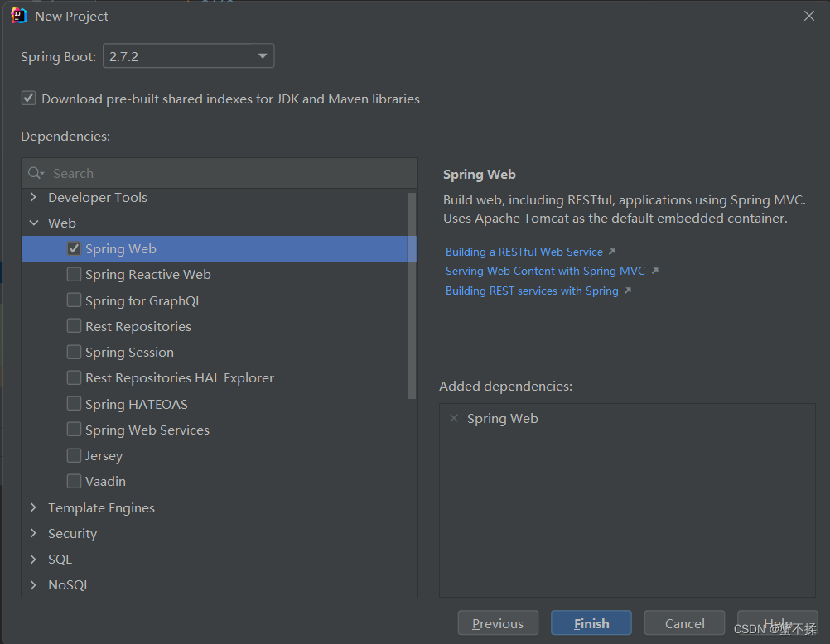Image resolution: width=830 pixels, height=644 pixels.
Task: Click the IntelliJ IDEA logo in title bar
Action: pyautogui.click(x=18, y=15)
